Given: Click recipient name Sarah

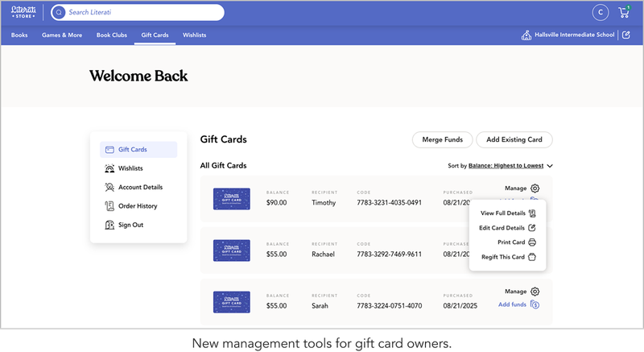Looking at the screenshot, I should pyautogui.click(x=320, y=306).
